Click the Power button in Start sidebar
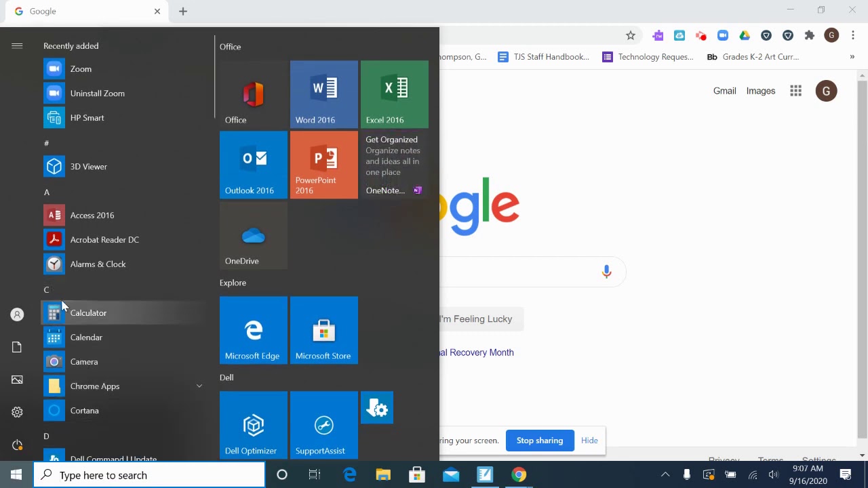 coord(17,445)
